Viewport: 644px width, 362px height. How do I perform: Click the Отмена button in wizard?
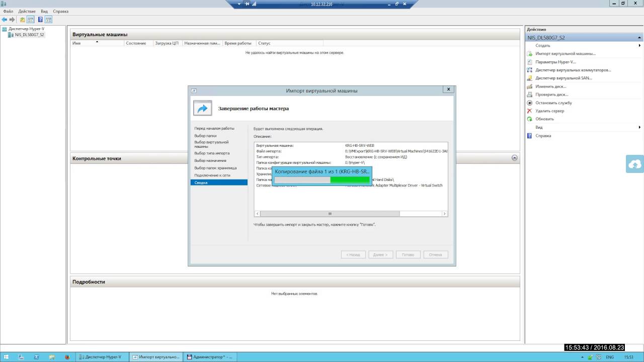tap(436, 255)
